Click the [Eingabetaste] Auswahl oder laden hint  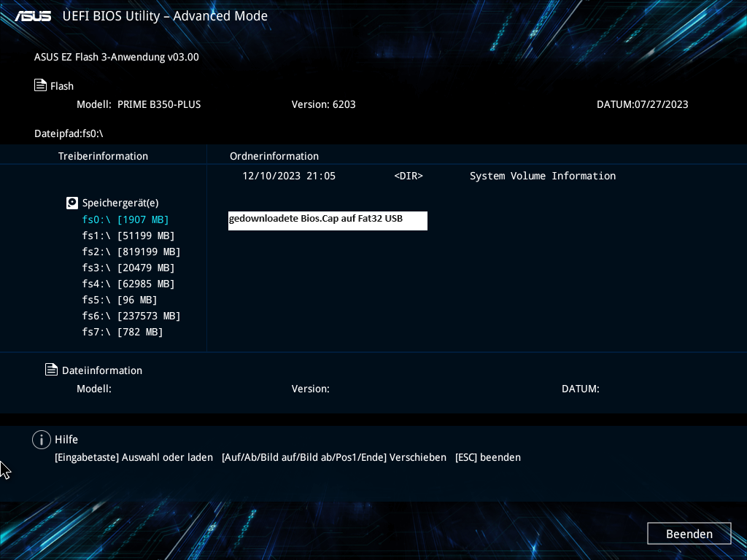[134, 458]
